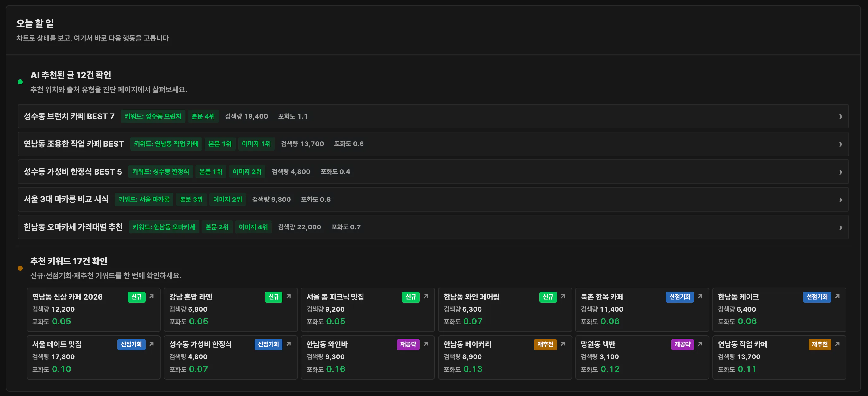Select the 한남동 오마카세 가격대별 추천 title
The width and height of the screenshot is (868, 396).
point(73,227)
